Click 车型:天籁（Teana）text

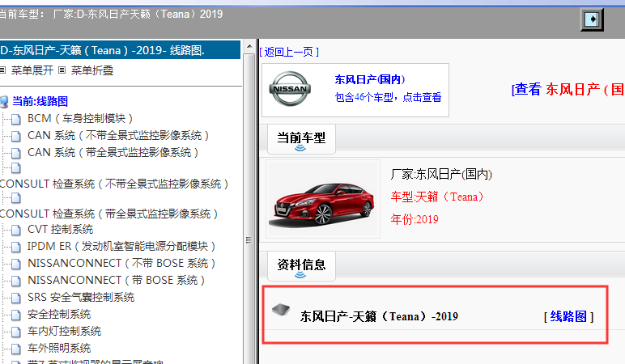(x=437, y=197)
